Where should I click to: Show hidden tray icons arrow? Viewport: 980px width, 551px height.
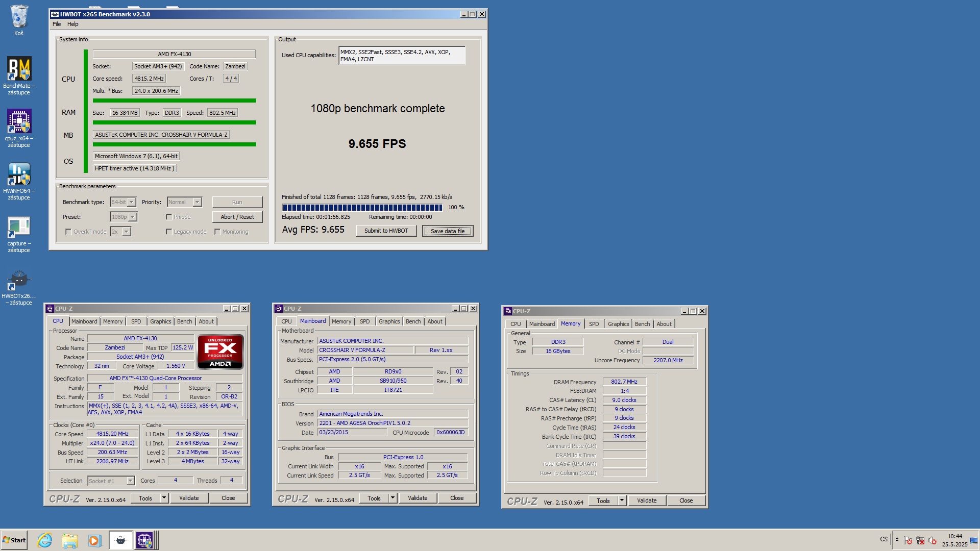tap(897, 539)
